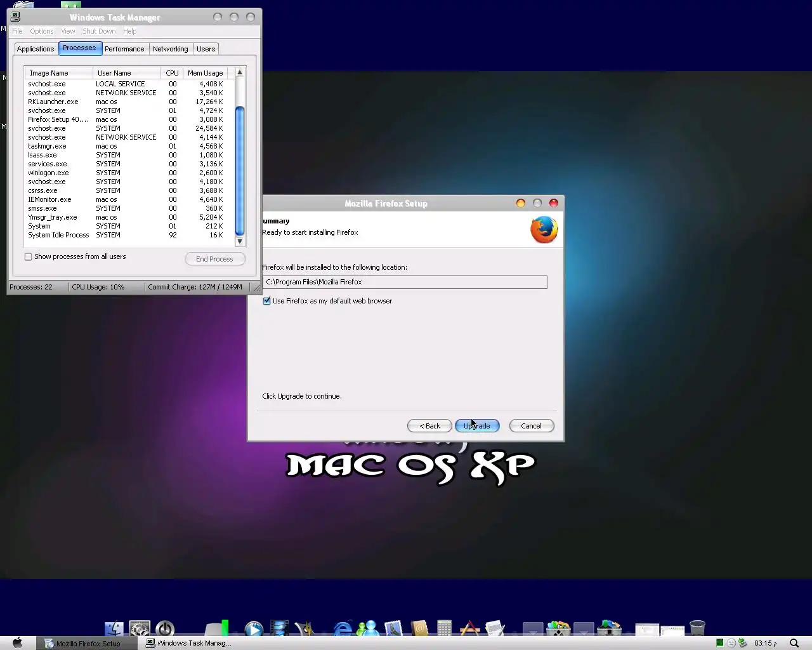Sort processes by User Name column
The height and width of the screenshot is (650, 812).
pyautogui.click(x=127, y=73)
